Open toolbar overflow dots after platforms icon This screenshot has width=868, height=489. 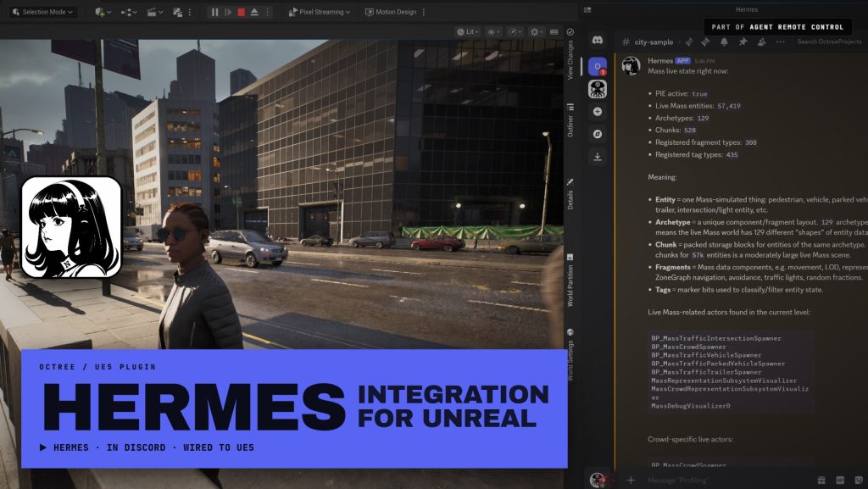pyautogui.click(x=190, y=12)
